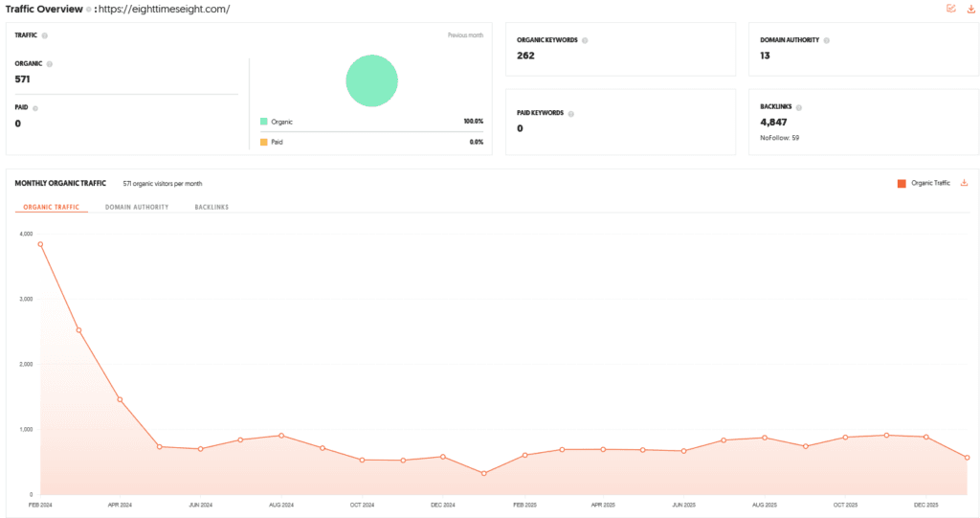Viewport: 980px width, 518px height.
Task: Click the domain authority score 13
Action: (765, 56)
